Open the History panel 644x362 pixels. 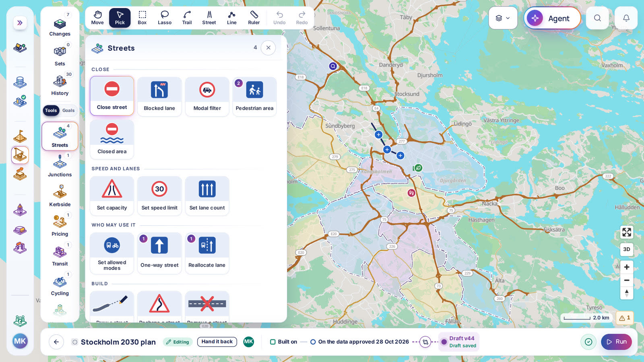click(x=60, y=84)
